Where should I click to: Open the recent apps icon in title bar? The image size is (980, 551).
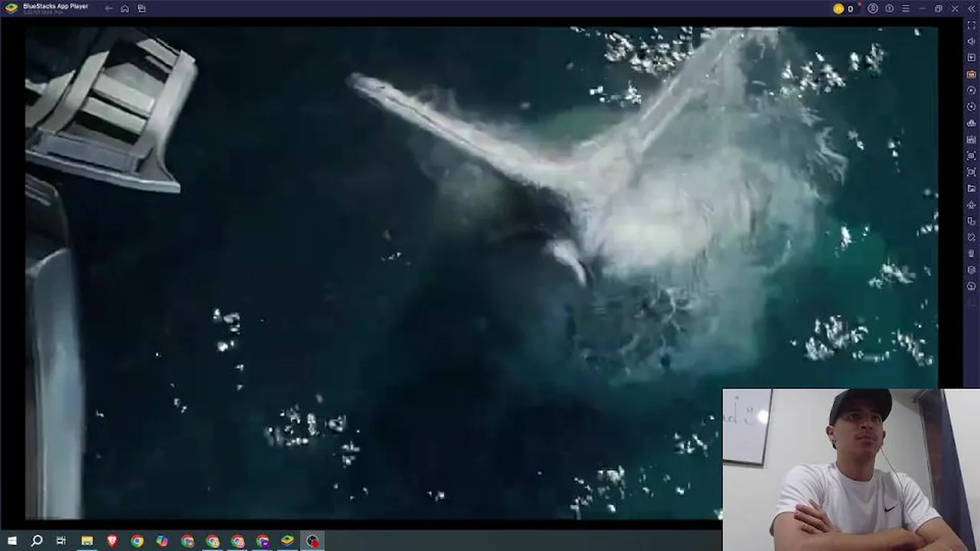142,8
